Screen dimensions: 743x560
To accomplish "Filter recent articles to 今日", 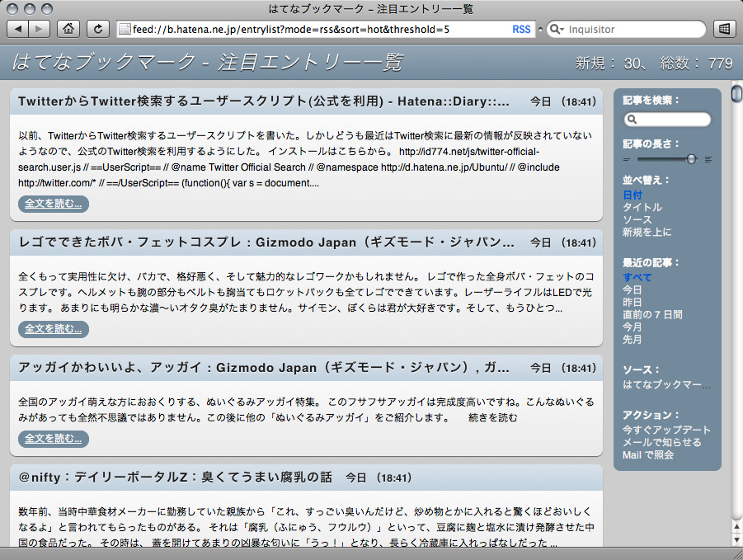I will click(x=632, y=289).
